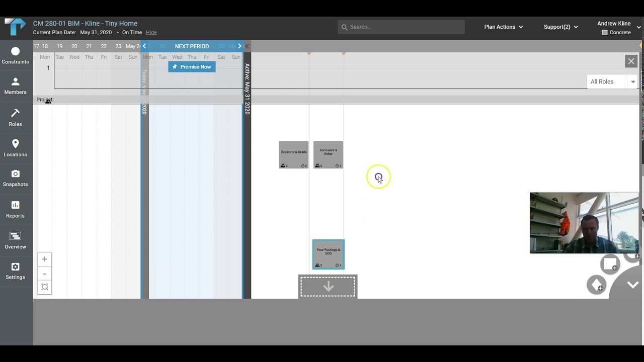The height and width of the screenshot is (362, 644).
Task: Open the Locations panel
Action: point(15,148)
